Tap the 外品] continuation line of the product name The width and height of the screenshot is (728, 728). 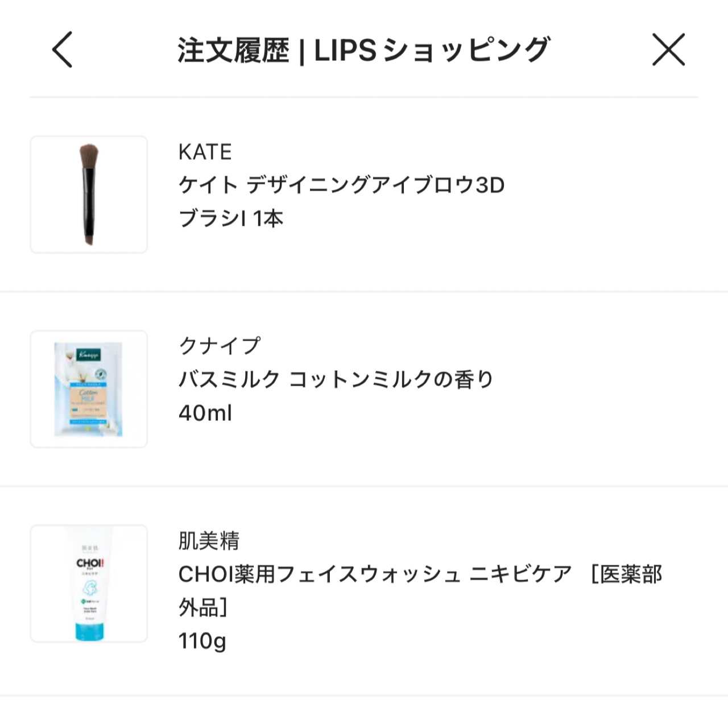tap(203, 607)
